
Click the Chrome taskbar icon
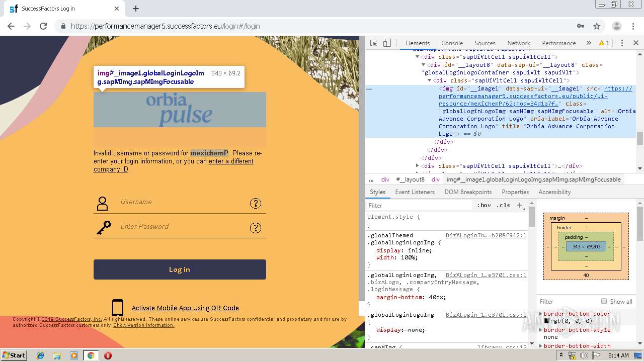[91, 355]
